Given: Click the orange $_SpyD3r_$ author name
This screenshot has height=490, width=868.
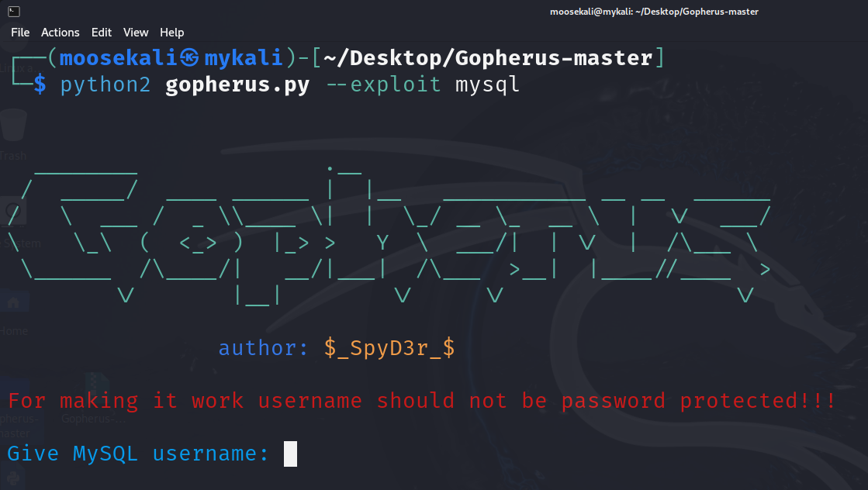Looking at the screenshot, I should (x=389, y=348).
